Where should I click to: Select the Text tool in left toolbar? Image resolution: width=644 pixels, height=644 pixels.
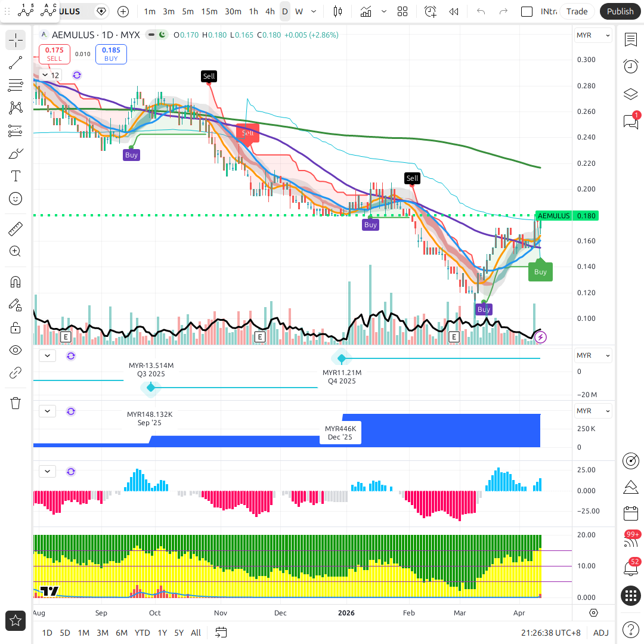(x=16, y=176)
